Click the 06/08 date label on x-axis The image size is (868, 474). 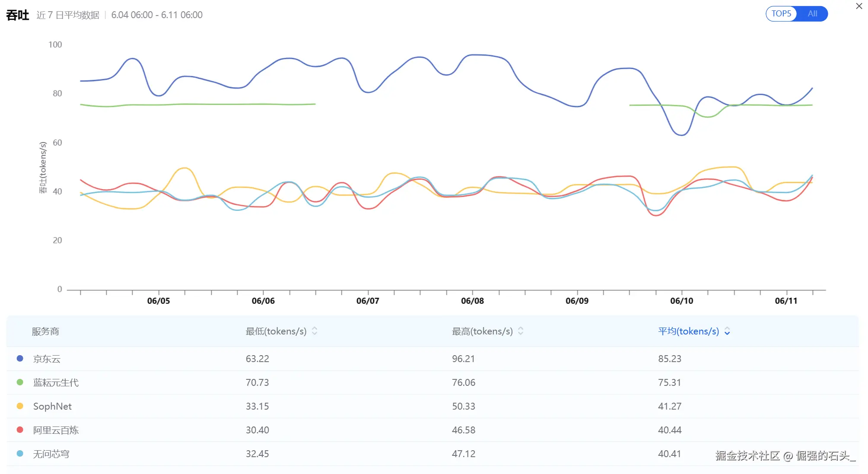point(472,301)
